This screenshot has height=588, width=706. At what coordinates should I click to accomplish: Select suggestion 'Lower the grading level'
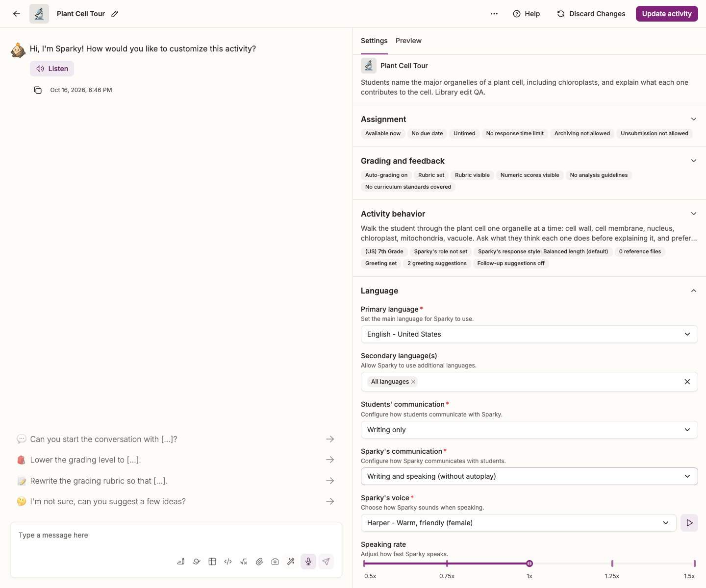(x=176, y=460)
